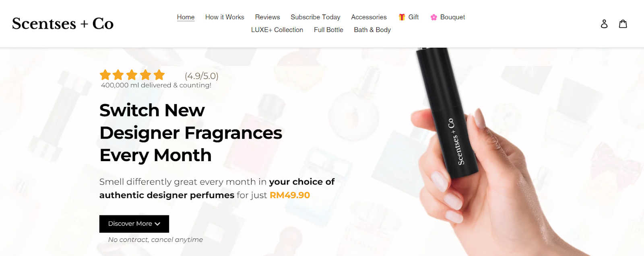The width and height of the screenshot is (644, 256).
Task: Go to the Home menu item
Action: pos(186,17)
